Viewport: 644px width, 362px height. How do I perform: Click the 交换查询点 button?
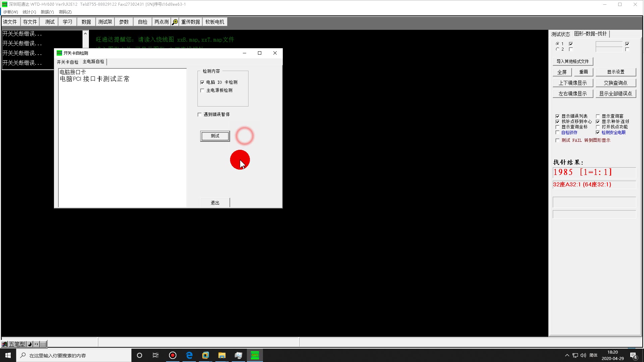(616, 83)
